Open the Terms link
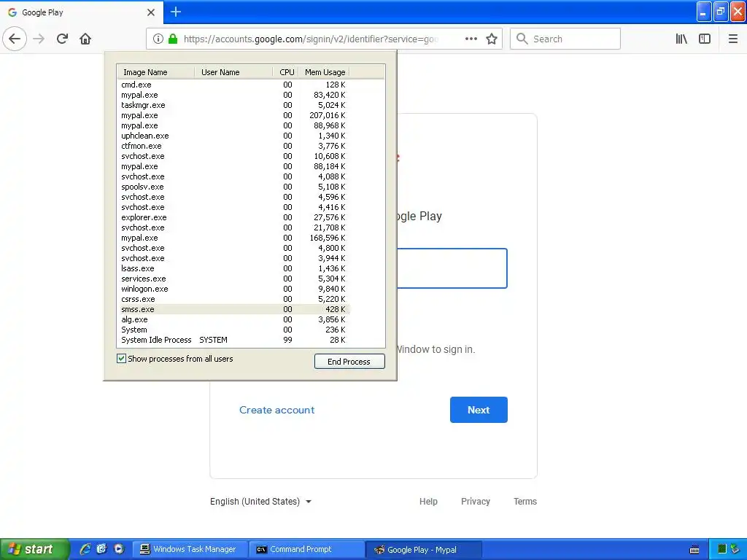747x560 pixels. [x=525, y=502]
